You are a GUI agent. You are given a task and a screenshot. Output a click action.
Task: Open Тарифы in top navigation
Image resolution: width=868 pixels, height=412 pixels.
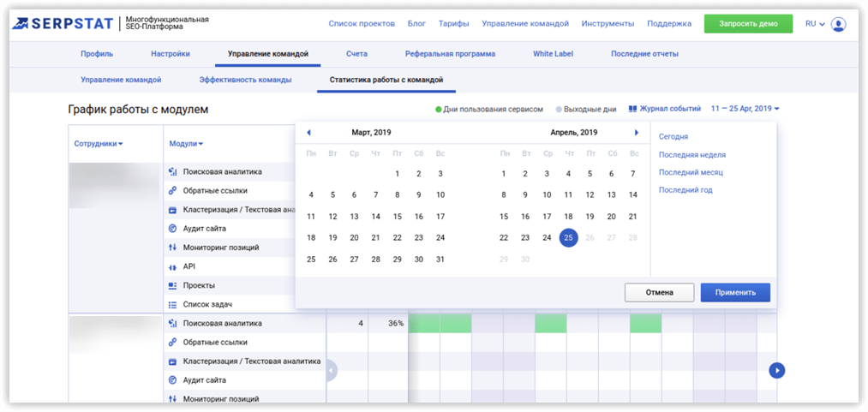pyautogui.click(x=454, y=24)
